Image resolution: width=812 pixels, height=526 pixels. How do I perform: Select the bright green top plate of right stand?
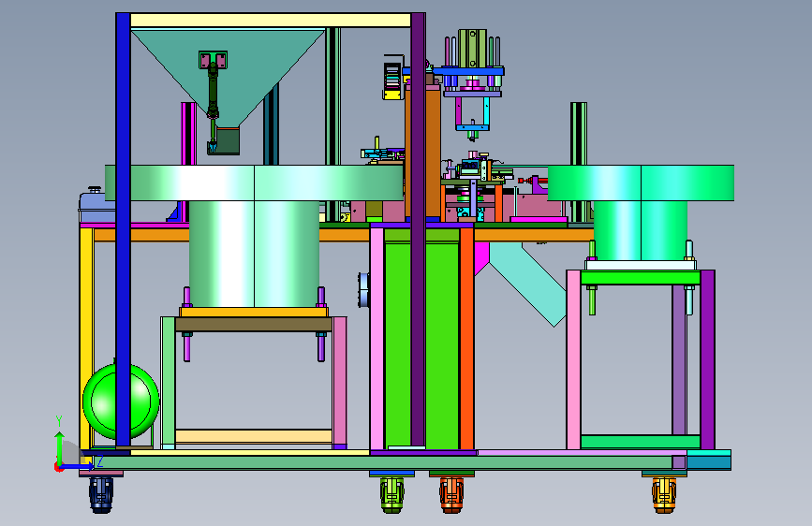[641, 278]
